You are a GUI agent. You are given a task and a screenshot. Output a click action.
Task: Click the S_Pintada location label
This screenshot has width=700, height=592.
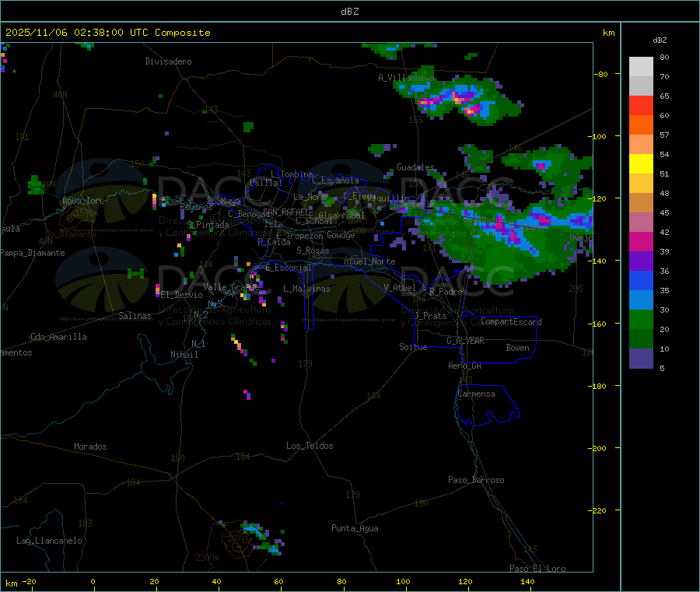coord(208,225)
